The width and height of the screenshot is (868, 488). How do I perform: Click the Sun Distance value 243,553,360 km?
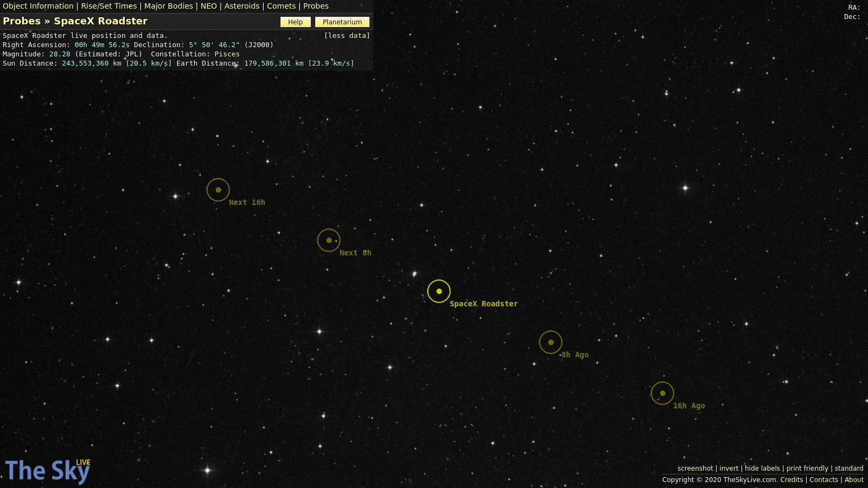[92, 63]
